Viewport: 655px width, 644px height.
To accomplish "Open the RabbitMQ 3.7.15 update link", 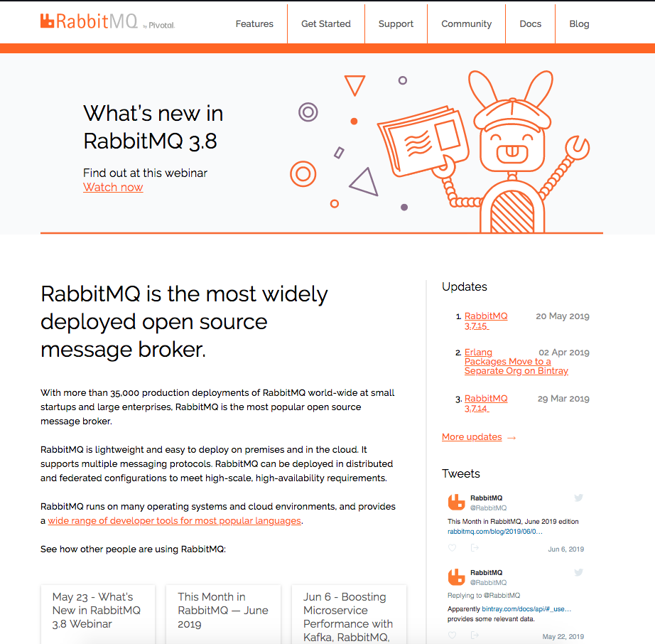I will click(x=486, y=321).
